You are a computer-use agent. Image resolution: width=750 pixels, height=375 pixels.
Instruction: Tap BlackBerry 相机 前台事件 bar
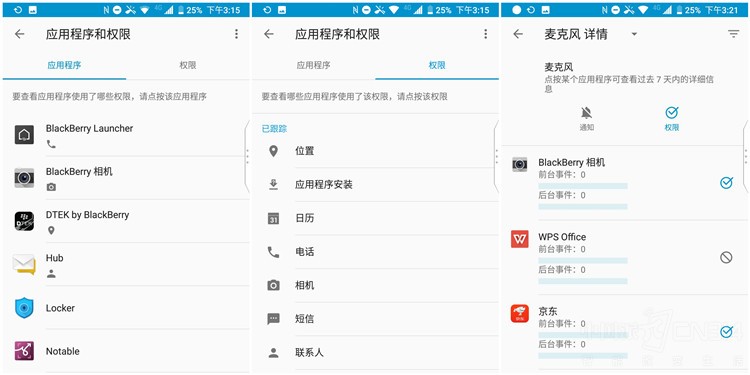pyautogui.click(x=583, y=186)
